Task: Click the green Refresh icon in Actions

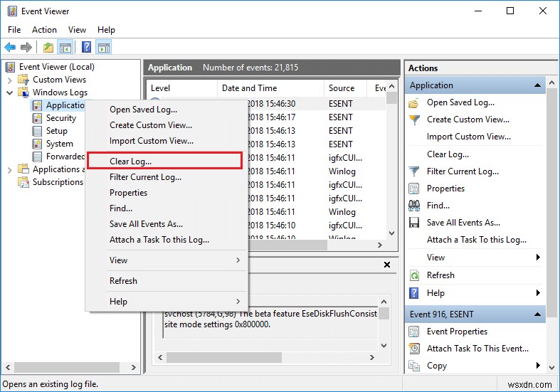Action: (x=414, y=275)
